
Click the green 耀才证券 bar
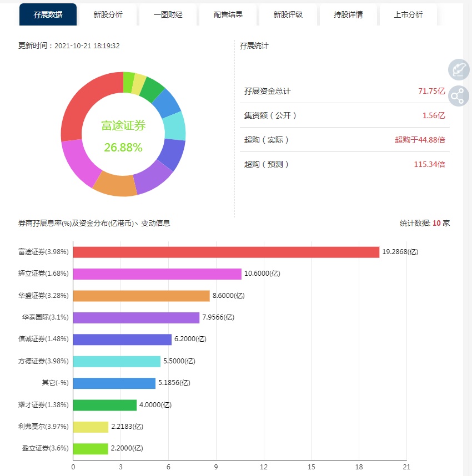click(x=104, y=405)
